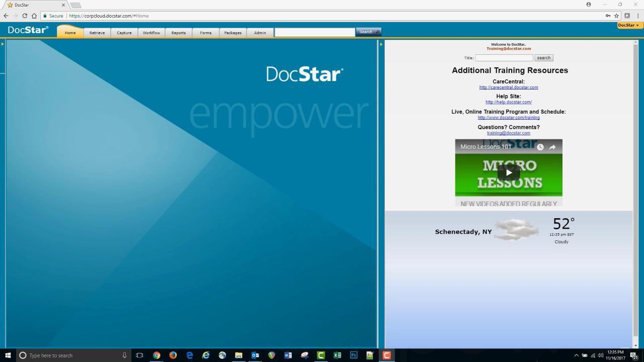The image size is (644, 362).
Task: Click the video Share arrow icon
Action: pos(552,147)
